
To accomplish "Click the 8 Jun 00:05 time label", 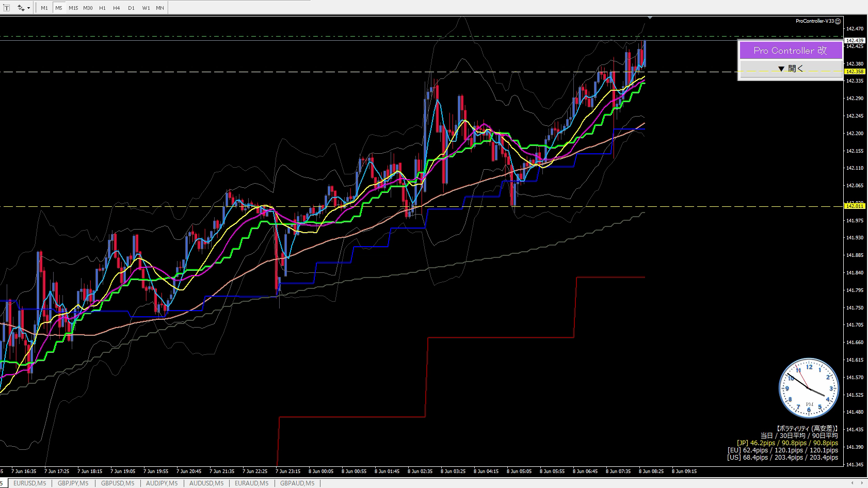I will (321, 471).
